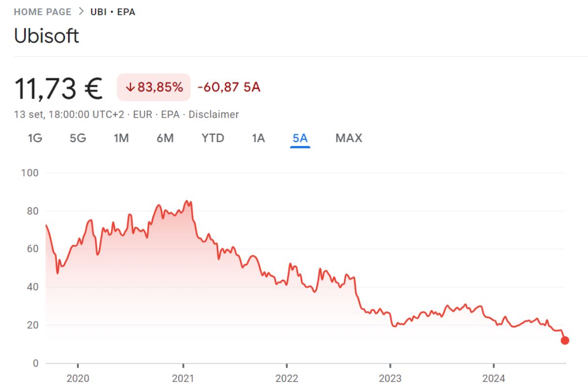The width and height of the screenshot is (588, 392).
Task: Click the Ubisoft title heading
Action: pyautogui.click(x=47, y=36)
